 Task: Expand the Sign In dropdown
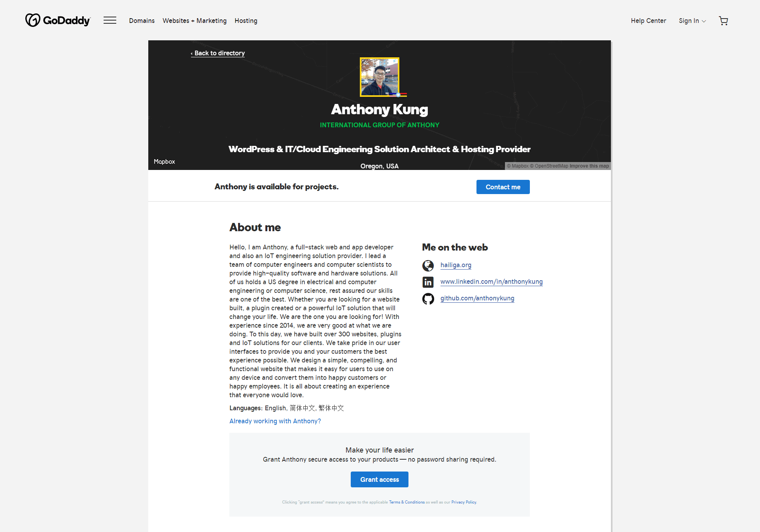[x=692, y=21]
